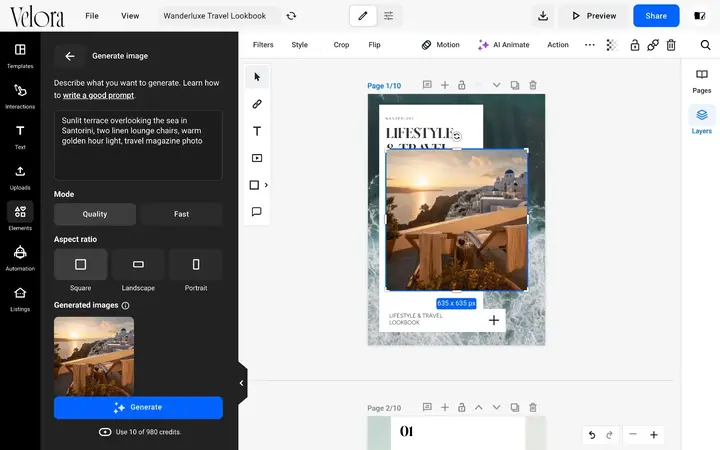
Task: Open the Pages panel on right
Action: coord(702,81)
